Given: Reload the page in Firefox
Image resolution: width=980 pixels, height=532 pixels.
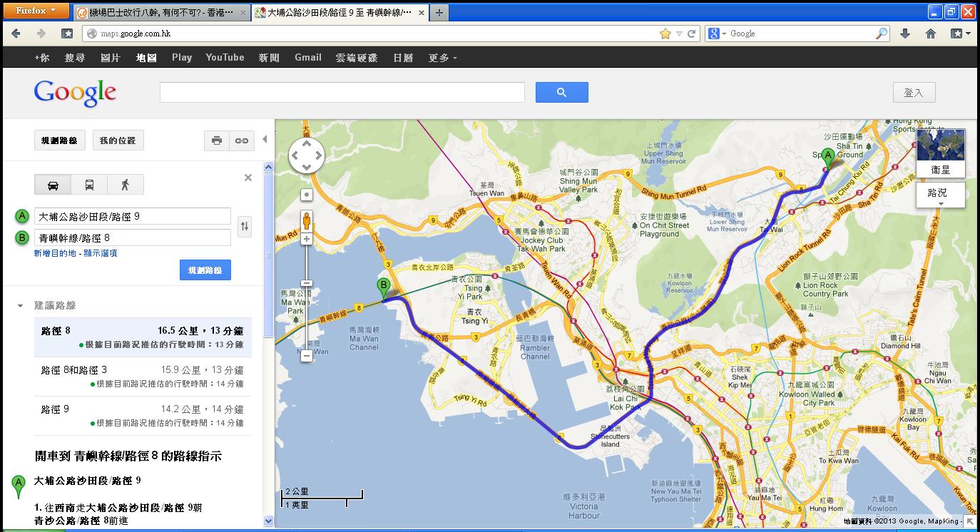Looking at the screenshot, I should (x=692, y=34).
